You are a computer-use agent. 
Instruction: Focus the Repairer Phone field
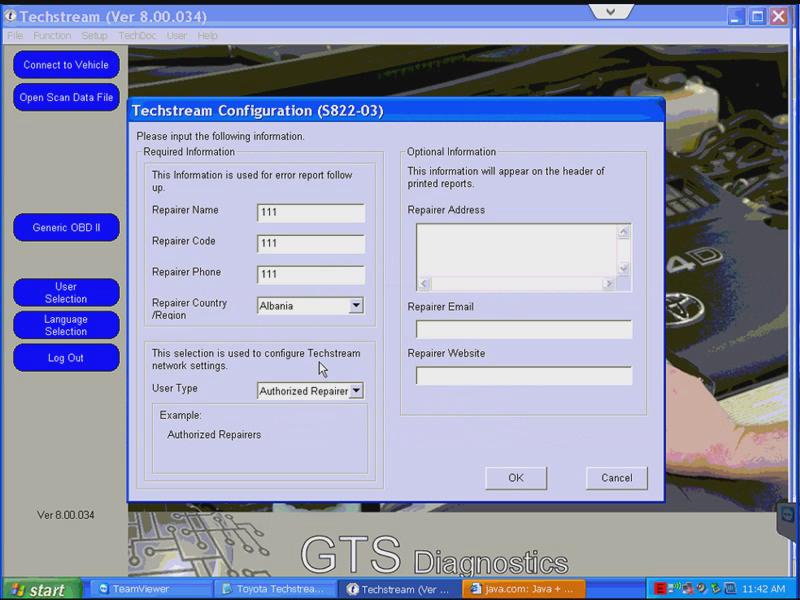311,274
